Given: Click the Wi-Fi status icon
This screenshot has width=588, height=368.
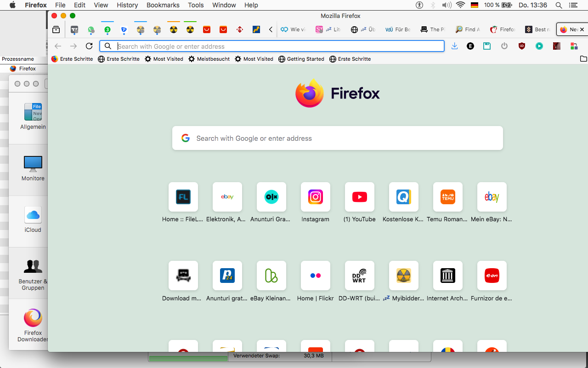Looking at the screenshot, I should click(x=460, y=5).
